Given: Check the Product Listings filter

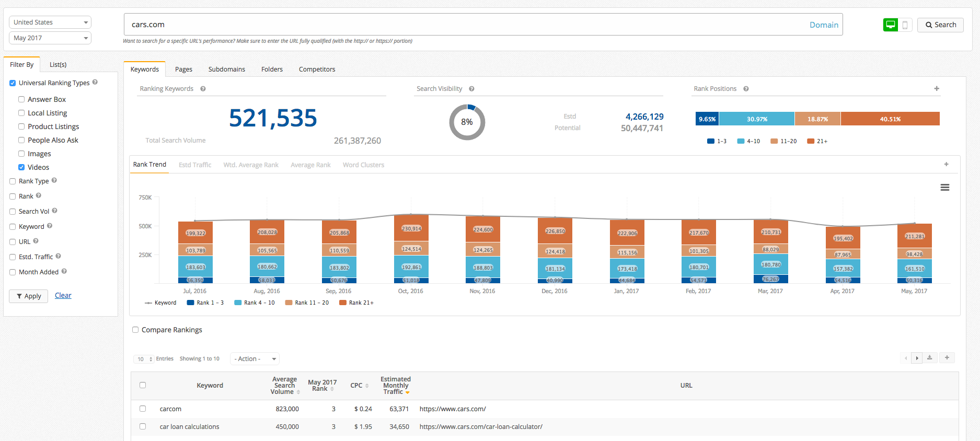Looking at the screenshot, I should pos(21,126).
